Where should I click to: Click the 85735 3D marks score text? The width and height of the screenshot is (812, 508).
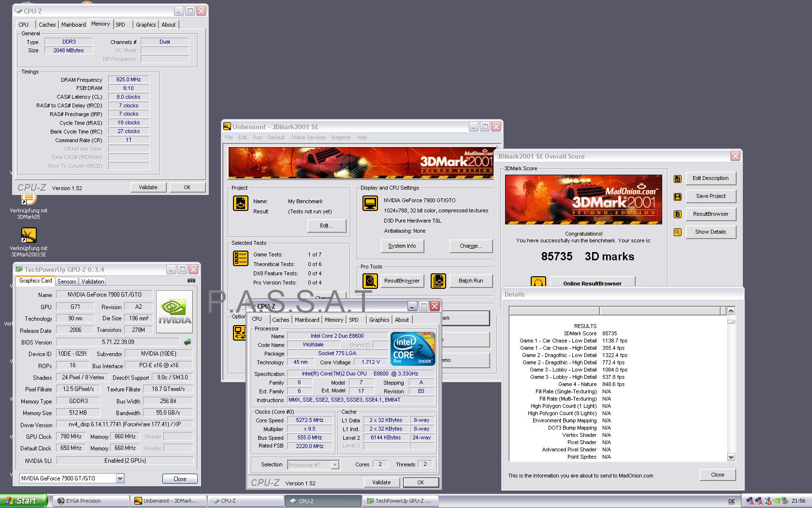(588, 256)
